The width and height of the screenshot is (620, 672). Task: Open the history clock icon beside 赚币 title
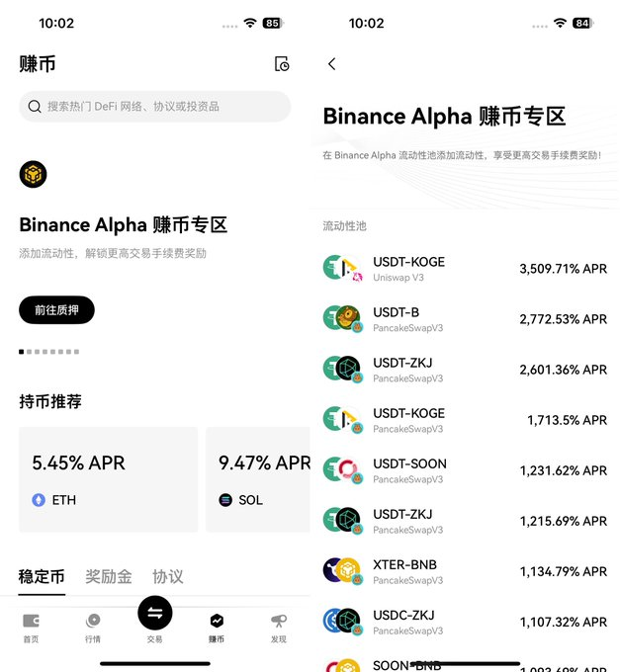coord(282,64)
